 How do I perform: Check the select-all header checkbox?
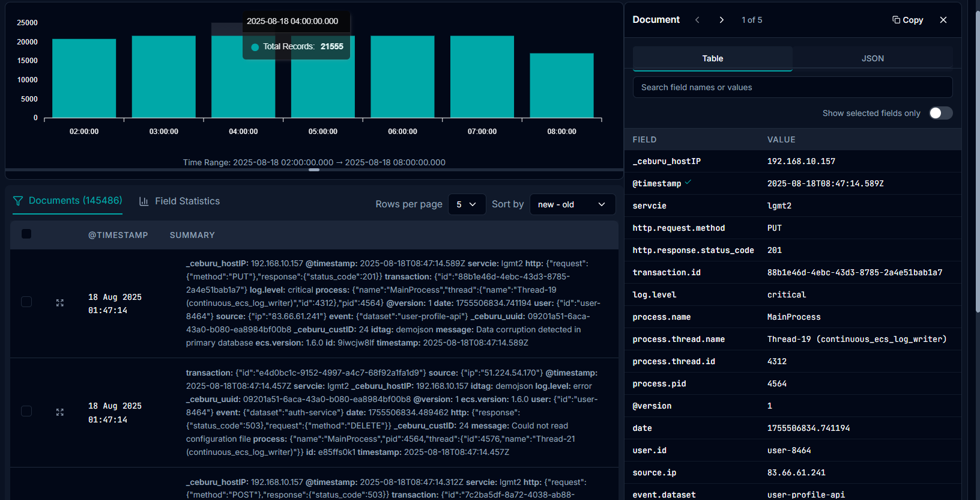(26, 234)
